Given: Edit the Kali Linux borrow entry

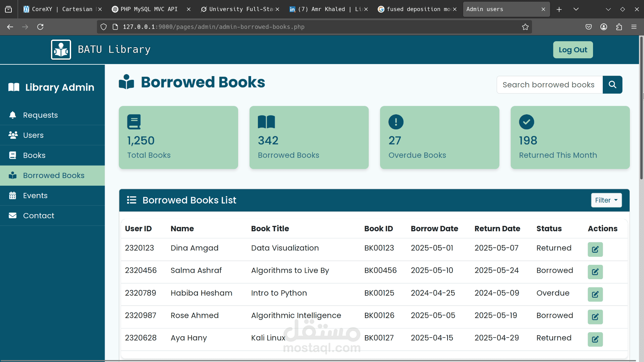Looking at the screenshot, I should 595,339.
